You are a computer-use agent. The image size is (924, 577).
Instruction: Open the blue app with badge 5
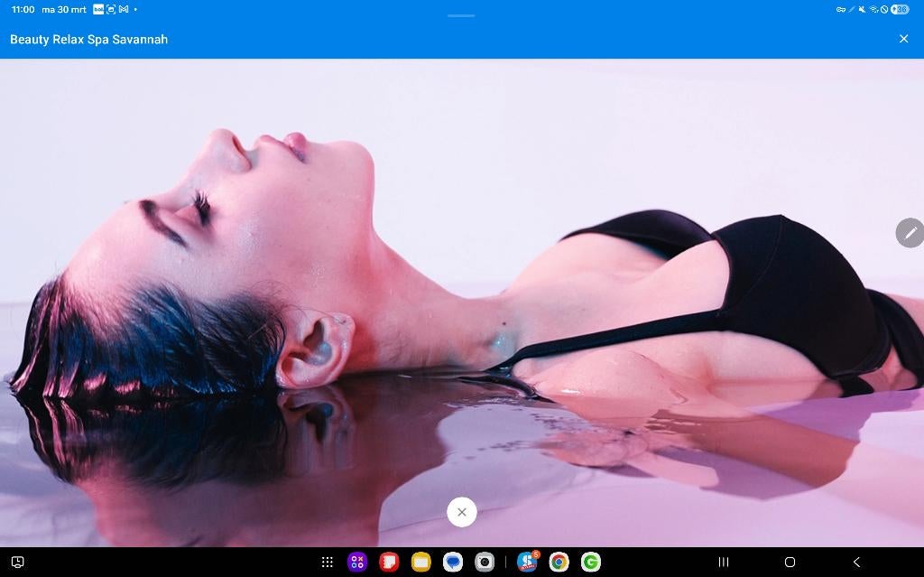click(x=527, y=562)
